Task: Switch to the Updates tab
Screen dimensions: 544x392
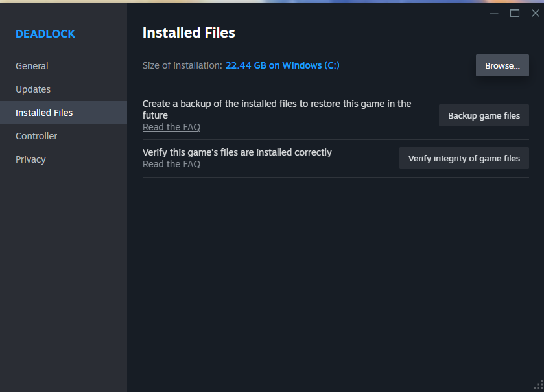Action: click(33, 89)
